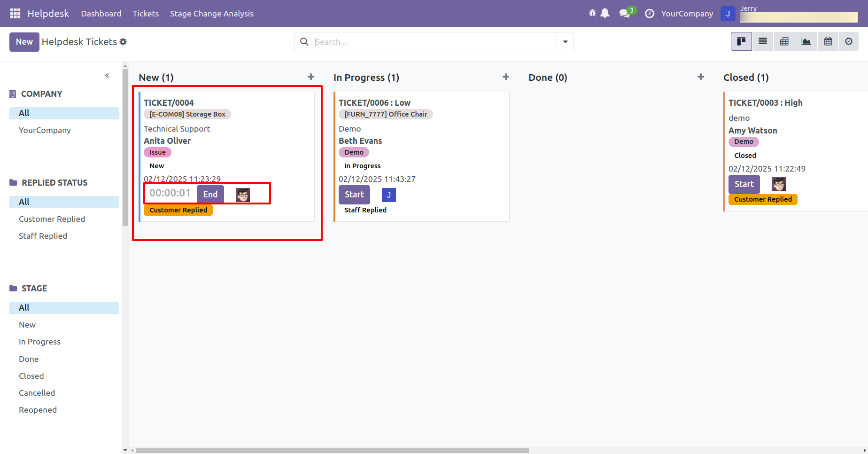Click the debug bug icon

point(592,13)
